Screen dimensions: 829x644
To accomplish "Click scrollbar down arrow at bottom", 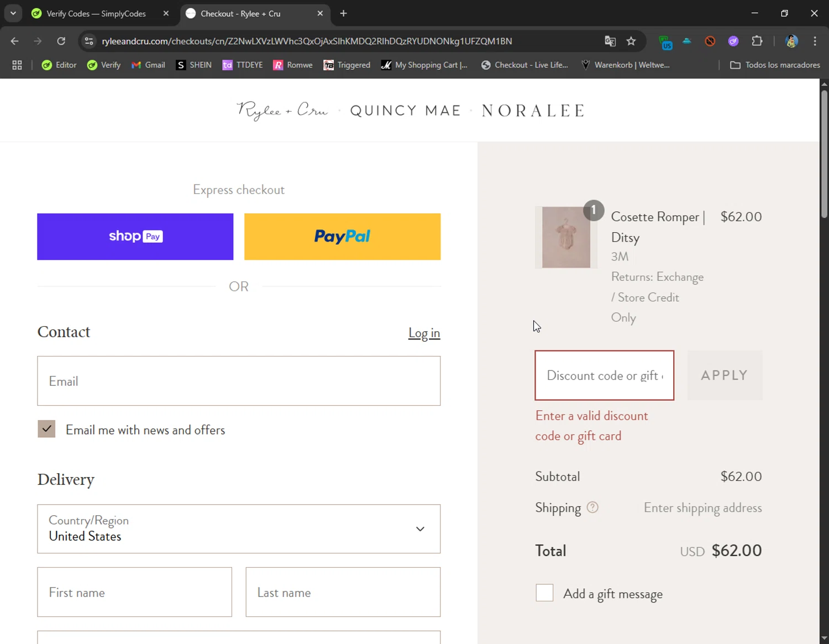I will 824,638.
